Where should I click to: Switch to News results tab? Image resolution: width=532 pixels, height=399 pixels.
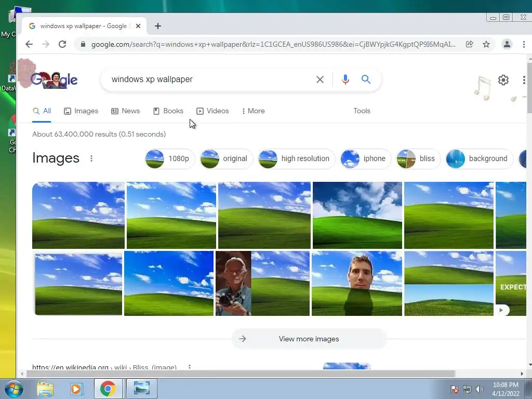click(126, 111)
